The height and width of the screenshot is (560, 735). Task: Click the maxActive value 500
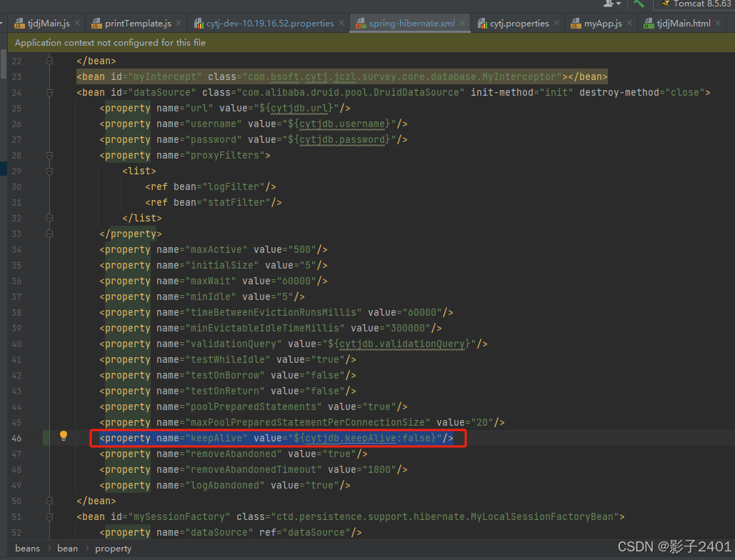302,249
